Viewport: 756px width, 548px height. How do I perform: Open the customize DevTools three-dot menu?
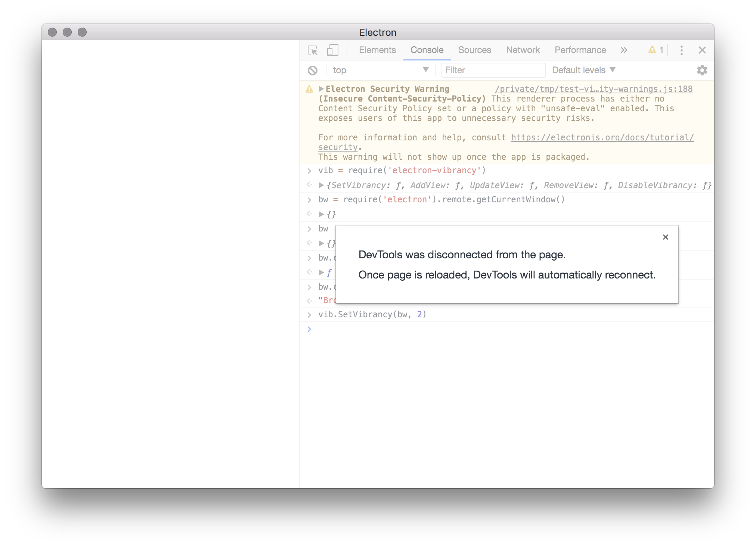click(682, 50)
